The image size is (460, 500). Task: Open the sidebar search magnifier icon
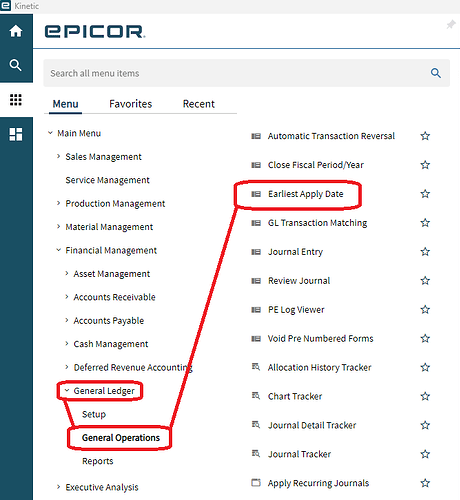point(16,65)
